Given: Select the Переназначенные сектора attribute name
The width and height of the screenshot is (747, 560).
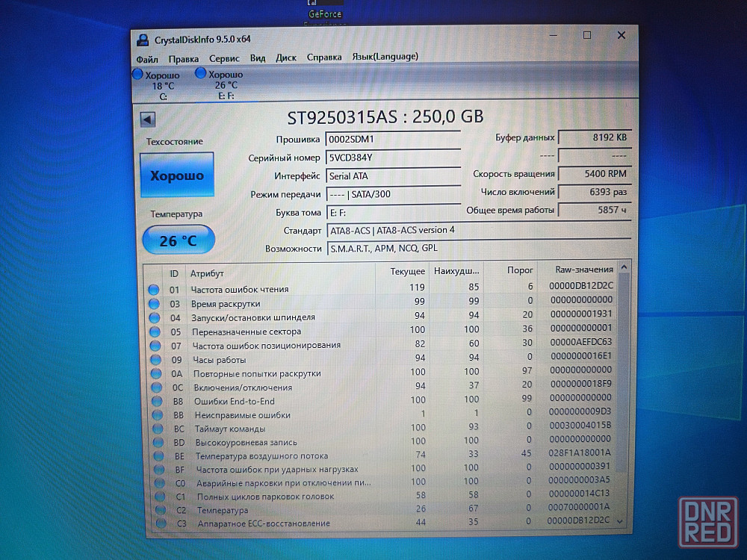Looking at the screenshot, I should (x=247, y=332).
